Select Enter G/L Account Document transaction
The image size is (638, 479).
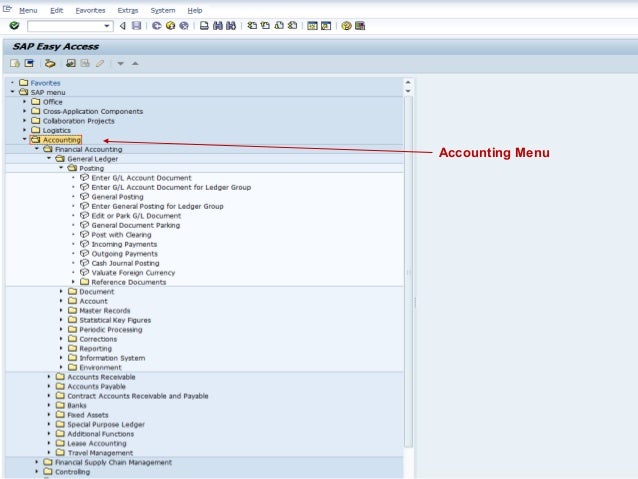pyautogui.click(x=141, y=178)
